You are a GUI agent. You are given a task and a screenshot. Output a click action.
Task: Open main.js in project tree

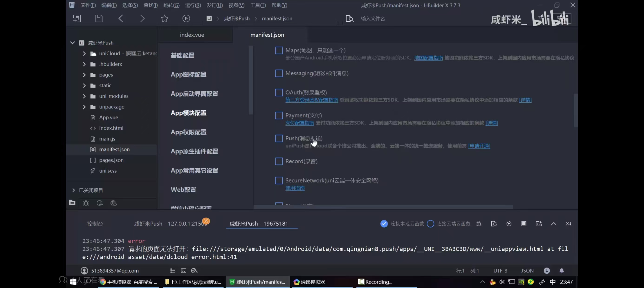[x=107, y=139]
